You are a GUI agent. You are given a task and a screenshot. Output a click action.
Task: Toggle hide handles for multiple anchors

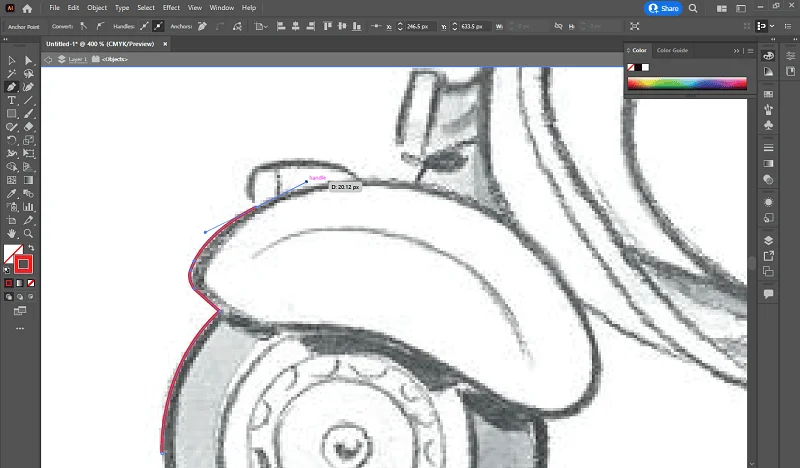click(158, 26)
